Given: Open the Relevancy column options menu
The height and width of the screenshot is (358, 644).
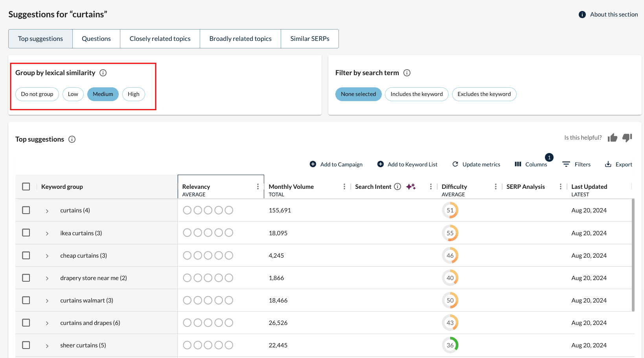Looking at the screenshot, I should tap(258, 186).
